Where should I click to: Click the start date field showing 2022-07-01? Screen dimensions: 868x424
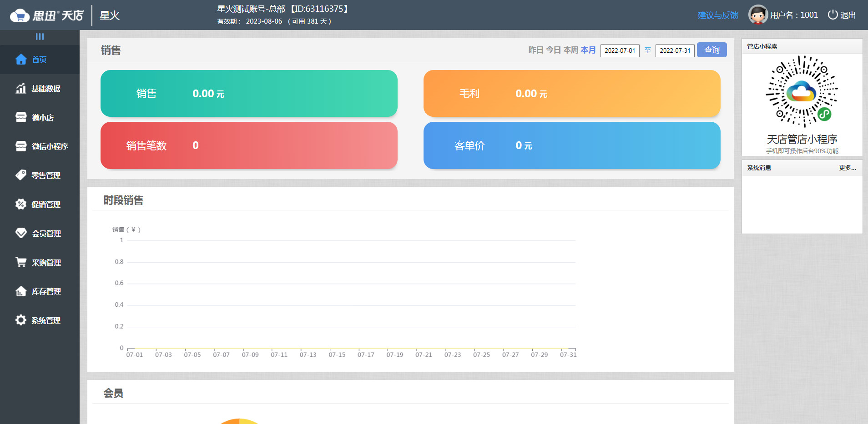(x=620, y=50)
